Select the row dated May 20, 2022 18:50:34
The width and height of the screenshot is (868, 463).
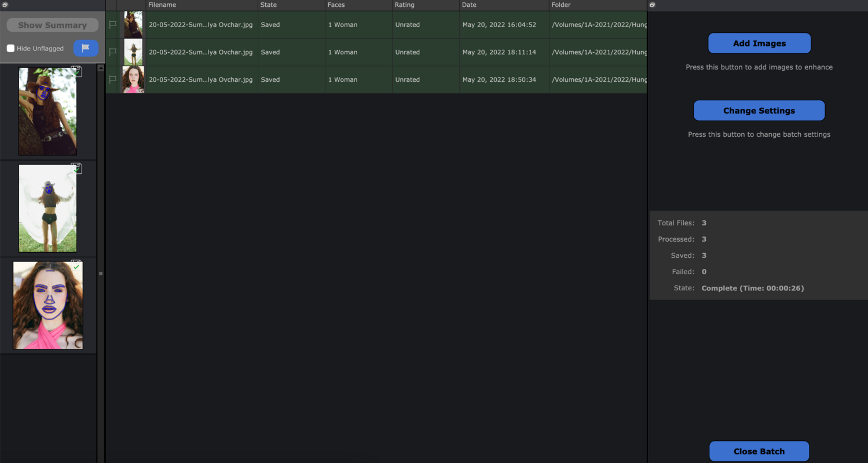(499, 79)
